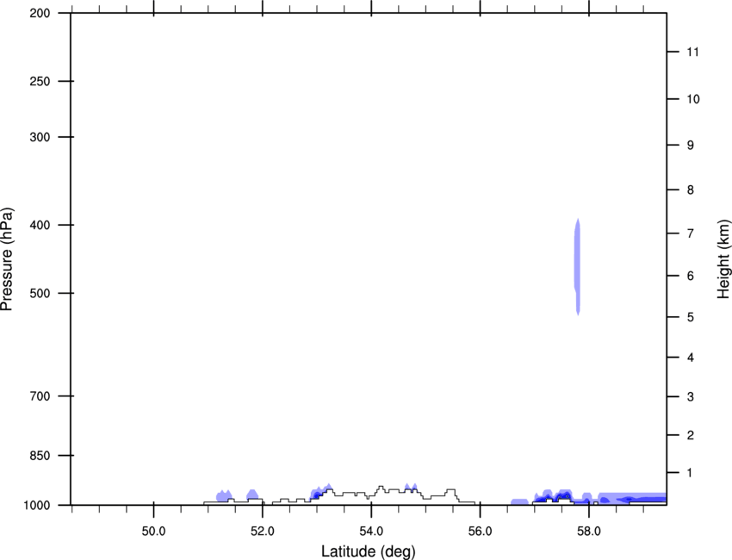Pick the 2 km height label
This screenshot has height=560, width=732.
pos(691,435)
